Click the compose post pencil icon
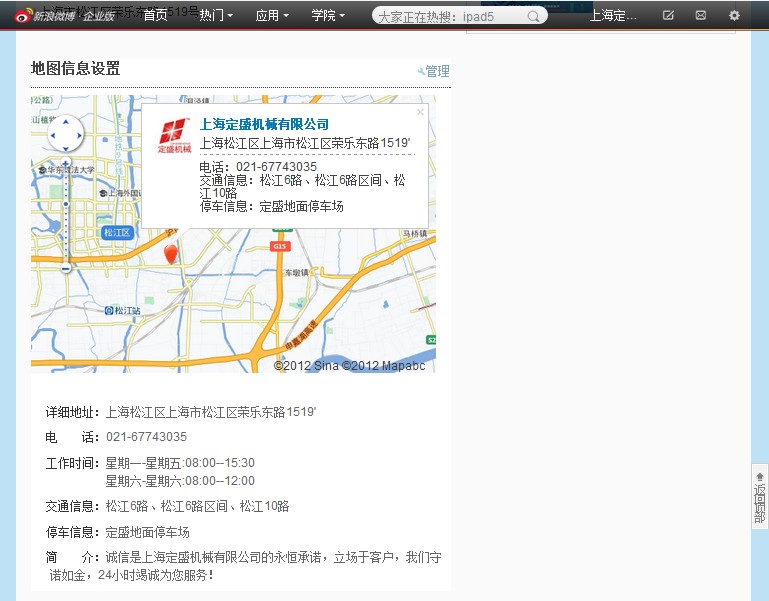This screenshot has height=601, width=769. [668, 15]
